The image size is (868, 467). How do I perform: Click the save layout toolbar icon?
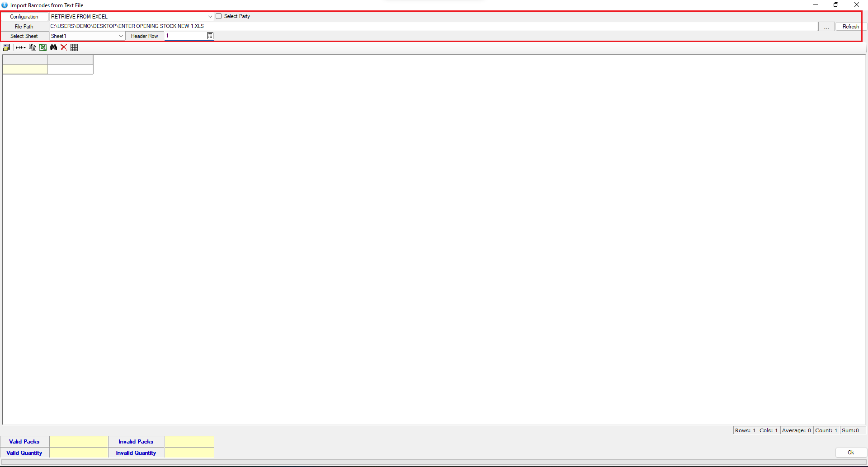[x=6, y=47]
